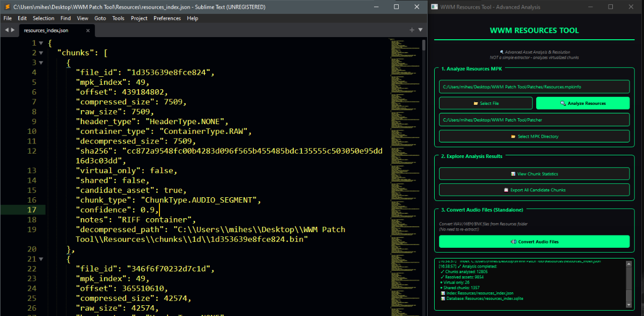Viewport: 644px width, 316px height.
Task: Collapse the fold arrow on line 1
Action: tap(42, 43)
